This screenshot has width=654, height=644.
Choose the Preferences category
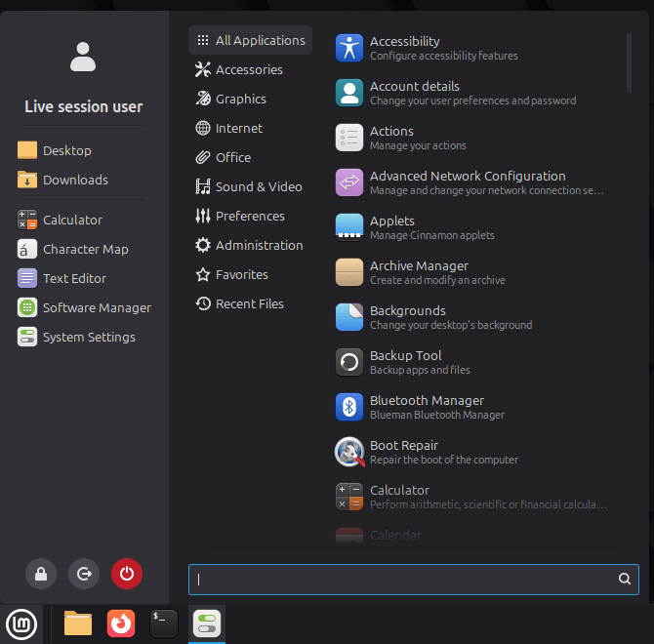250,216
